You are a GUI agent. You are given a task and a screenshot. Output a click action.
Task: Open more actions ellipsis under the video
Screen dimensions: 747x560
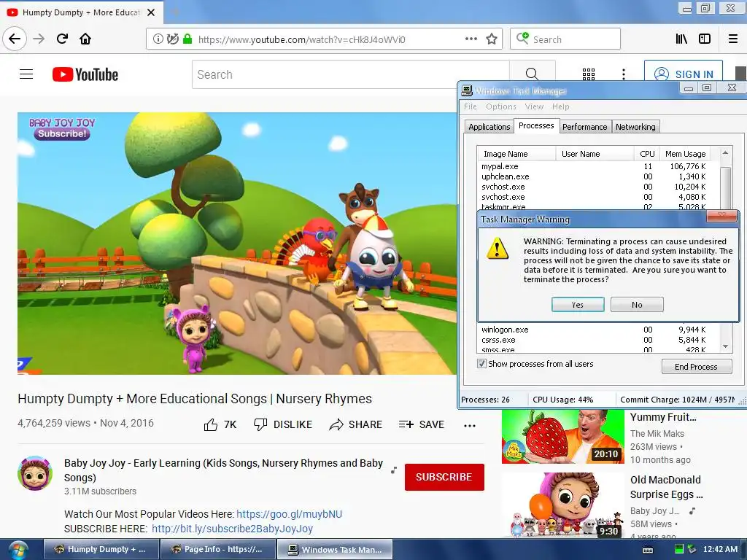(x=470, y=426)
